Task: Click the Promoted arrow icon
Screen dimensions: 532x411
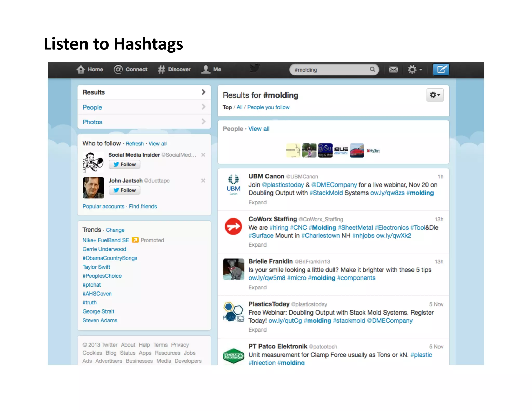Action: click(135, 240)
